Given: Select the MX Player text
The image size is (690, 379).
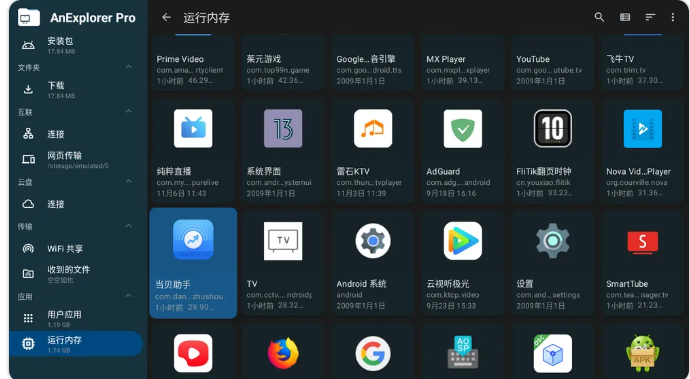Looking at the screenshot, I should point(446,59).
